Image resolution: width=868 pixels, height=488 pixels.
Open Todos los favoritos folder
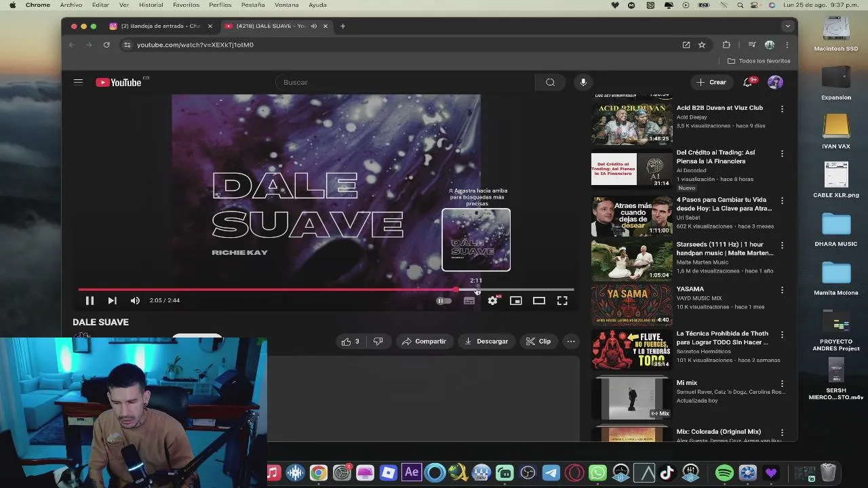(759, 61)
